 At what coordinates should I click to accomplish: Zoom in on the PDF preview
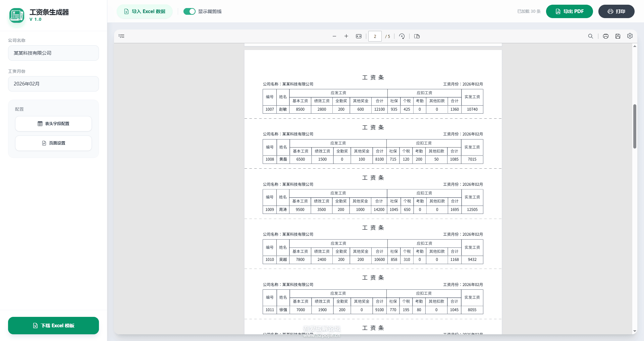pyautogui.click(x=346, y=36)
